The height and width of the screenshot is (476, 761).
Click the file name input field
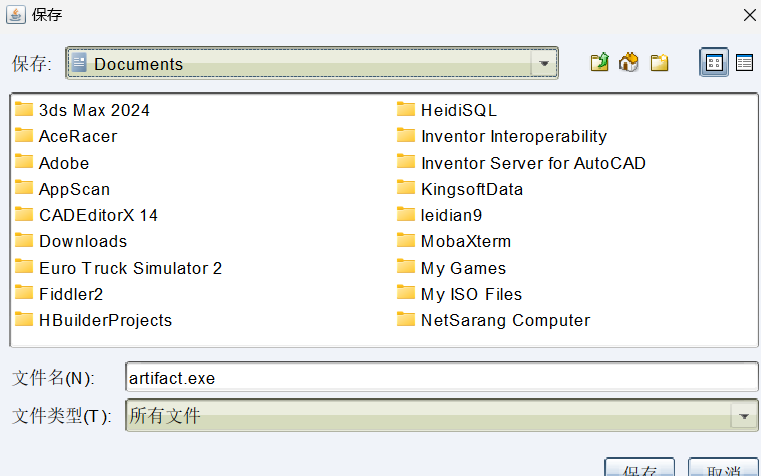pyautogui.click(x=441, y=377)
